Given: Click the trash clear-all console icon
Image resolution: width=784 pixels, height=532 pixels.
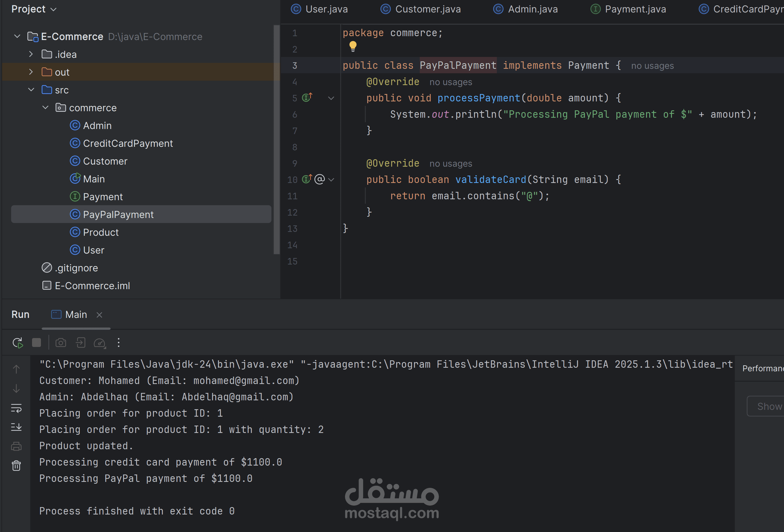Looking at the screenshot, I should (16, 466).
